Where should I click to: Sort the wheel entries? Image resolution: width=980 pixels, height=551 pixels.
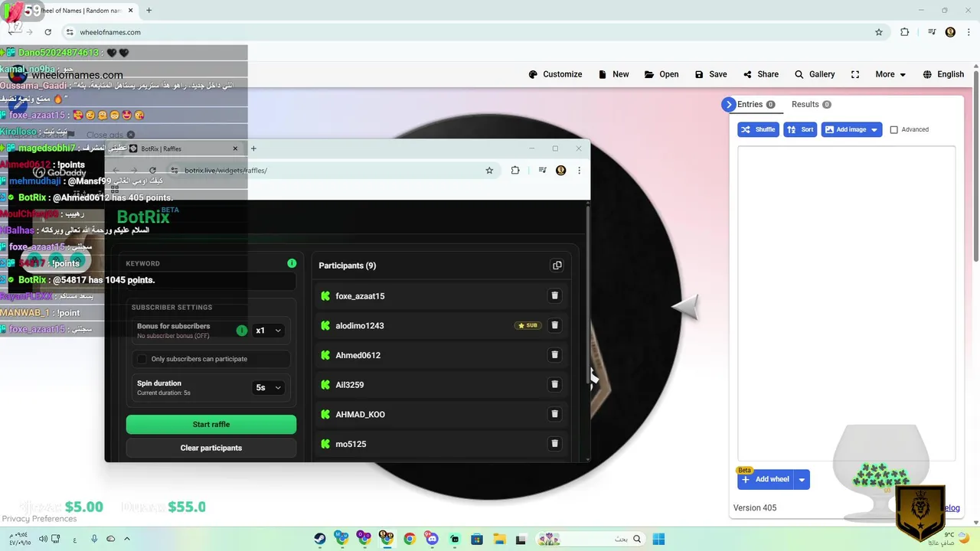[800, 129]
